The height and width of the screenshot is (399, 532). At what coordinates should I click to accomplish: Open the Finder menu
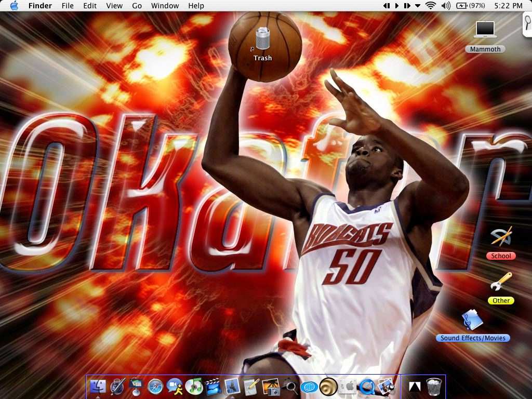(x=40, y=6)
